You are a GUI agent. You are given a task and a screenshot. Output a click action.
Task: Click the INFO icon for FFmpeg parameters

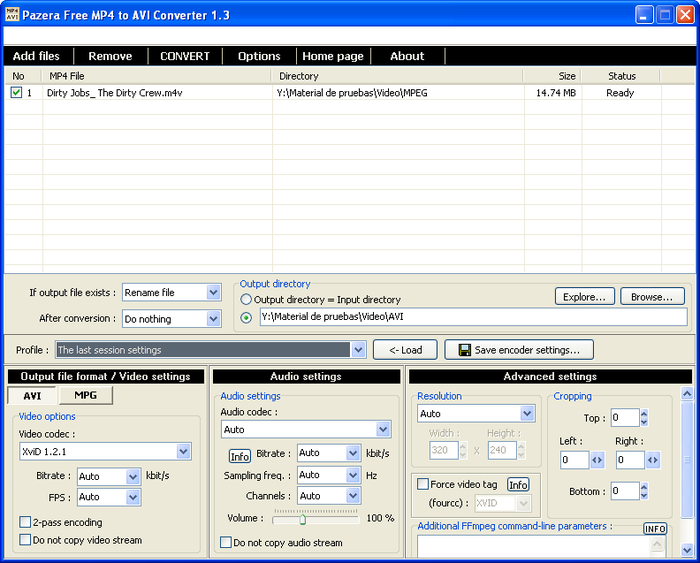655,529
